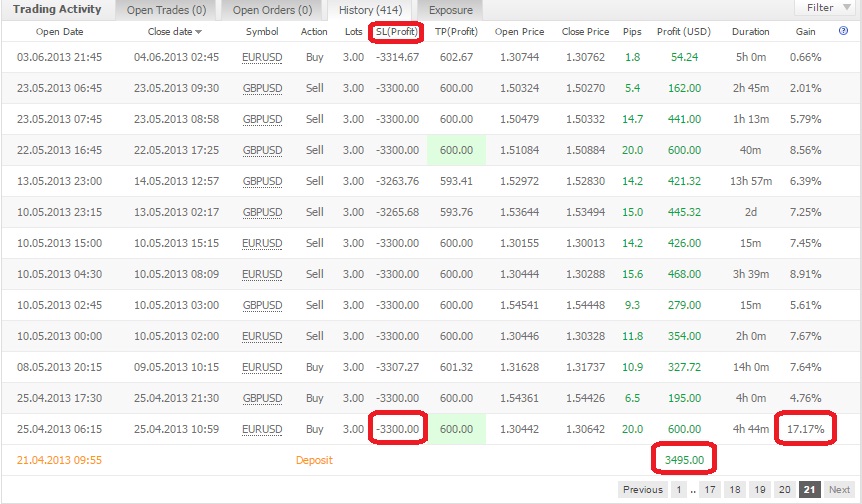The width and height of the screenshot is (862, 504).
Task: Open EURUSD symbol link for 03.06.2013 trade
Action: pyautogui.click(x=262, y=57)
